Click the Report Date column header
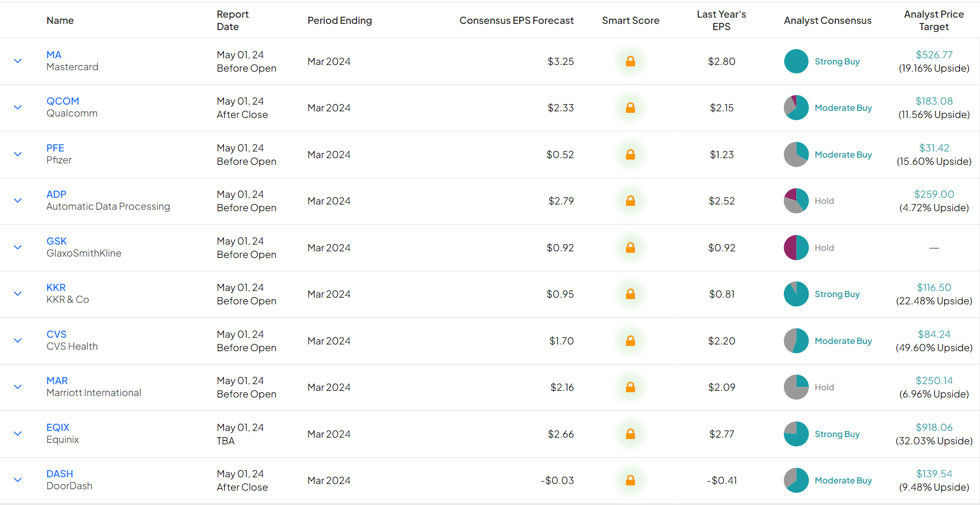This screenshot has width=980, height=505. (x=232, y=21)
